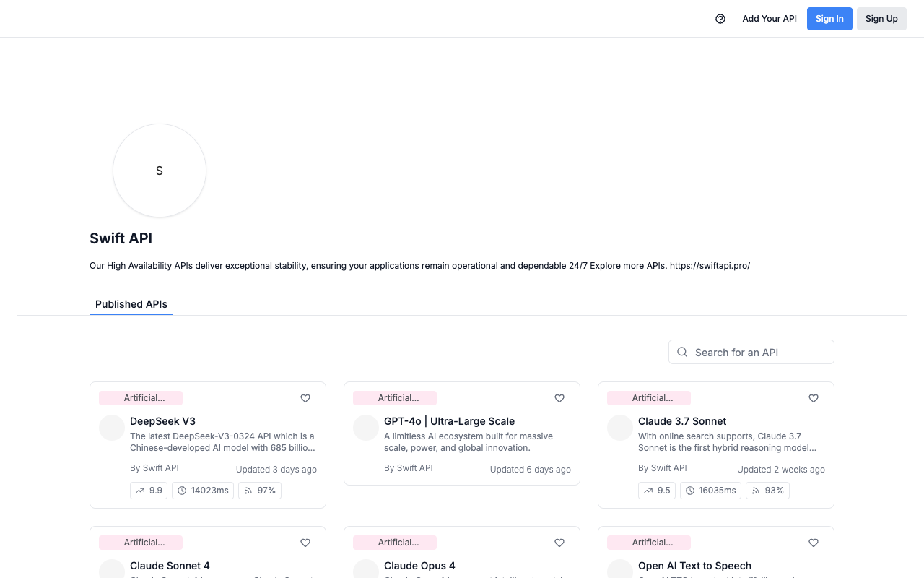Click the Sign In button

[829, 19]
